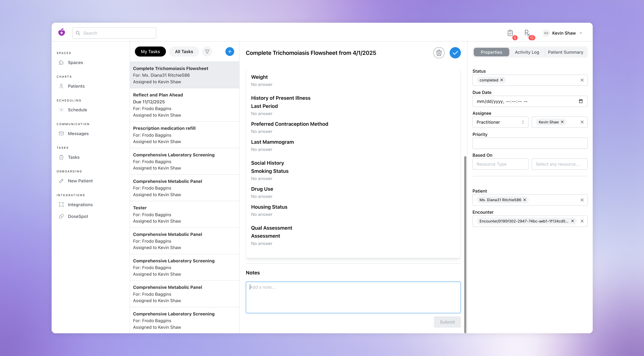This screenshot has height=356, width=644.
Task: Click the Messages envelope icon
Action: [61, 133]
